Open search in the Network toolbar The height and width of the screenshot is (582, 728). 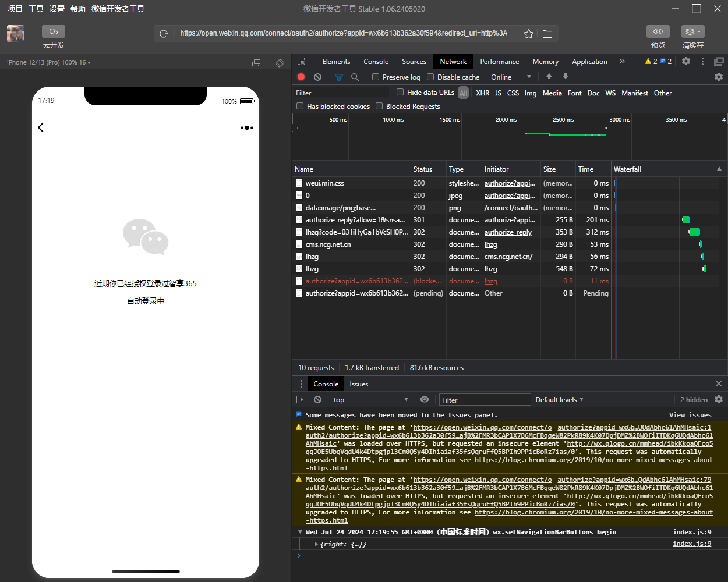(355, 77)
